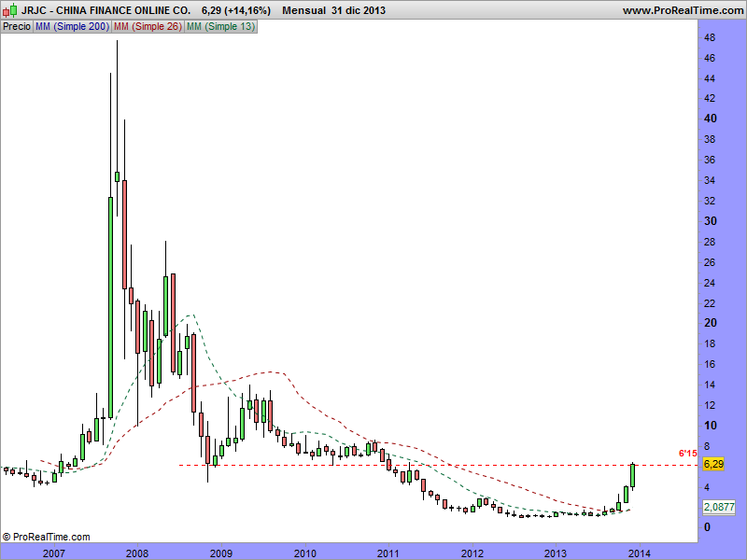This screenshot has width=747, height=560.
Task: Click the 2014 label on time axis
Action: pos(640,553)
